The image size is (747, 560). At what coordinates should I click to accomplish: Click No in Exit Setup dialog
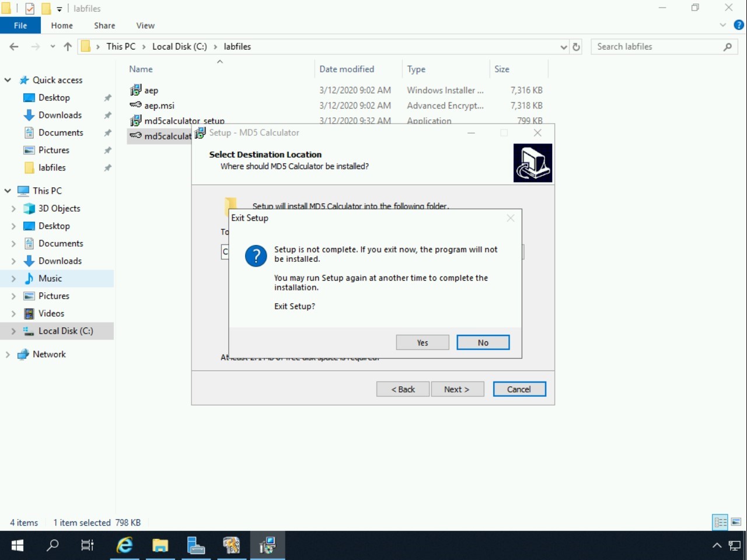(483, 342)
